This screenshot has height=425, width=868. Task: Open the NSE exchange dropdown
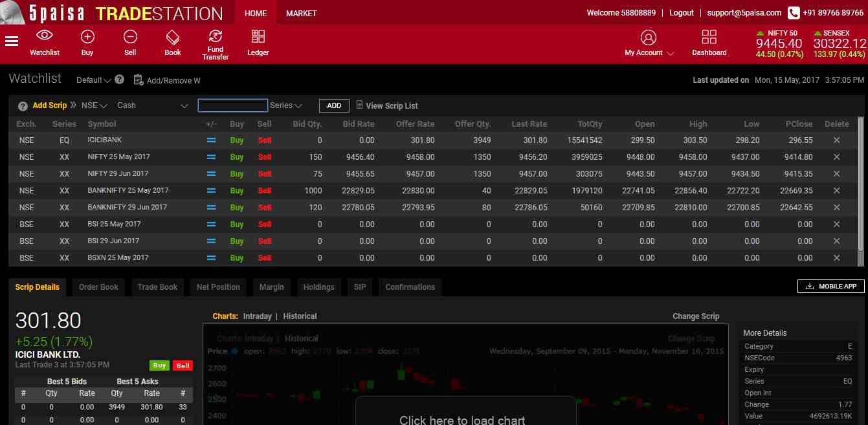94,105
